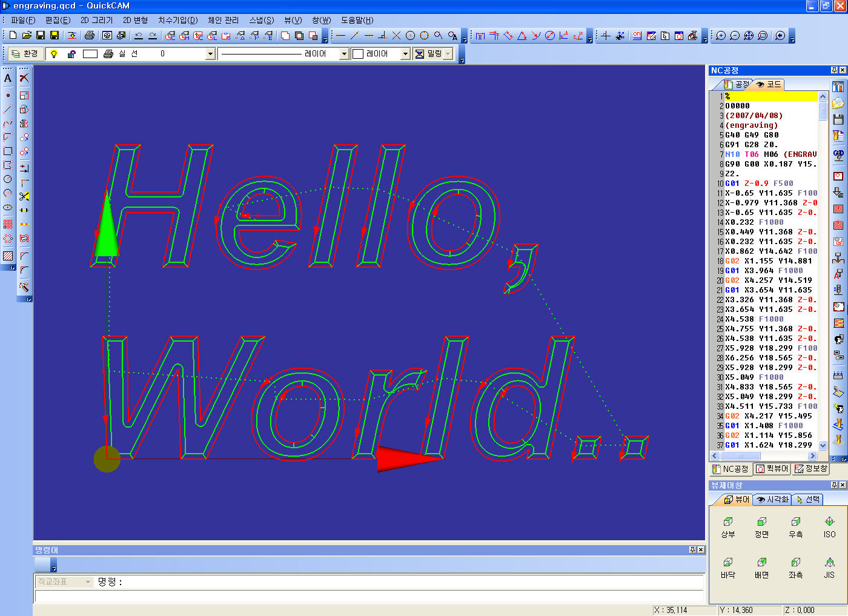
Task: Toggle the layer printer setting
Action: [108, 54]
